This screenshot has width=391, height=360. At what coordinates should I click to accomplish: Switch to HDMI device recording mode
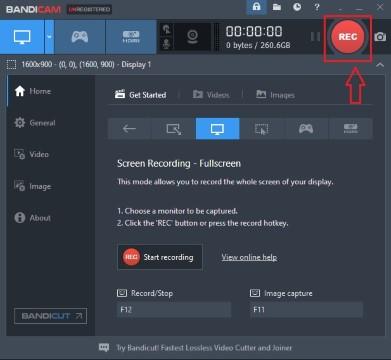pyautogui.click(x=131, y=37)
